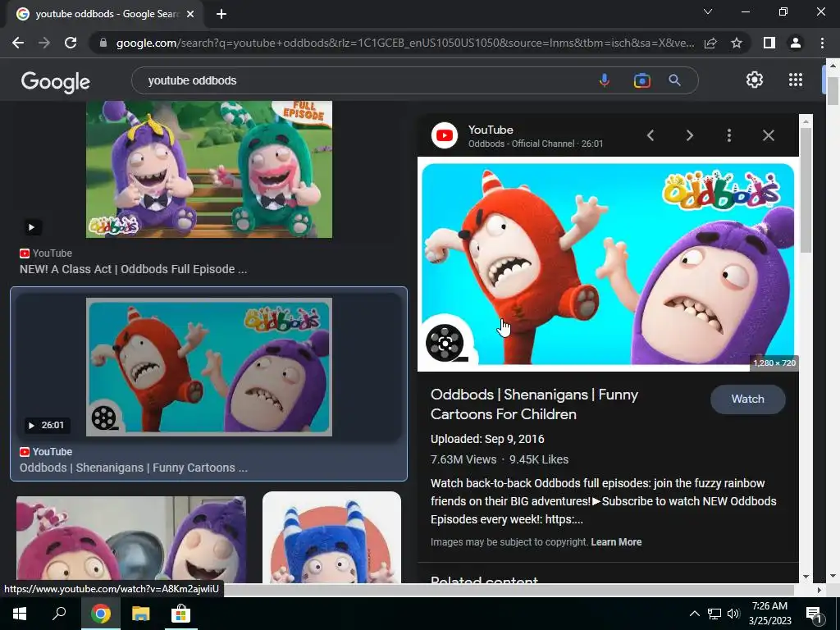The height and width of the screenshot is (630, 840).
Task: Open Google quick settings gear
Action: [755, 80]
